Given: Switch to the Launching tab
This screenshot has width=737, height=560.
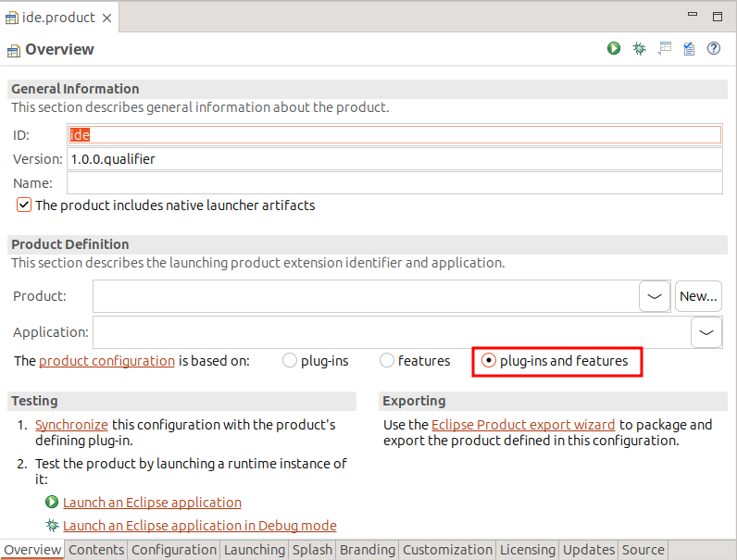Looking at the screenshot, I should pyautogui.click(x=255, y=550).
